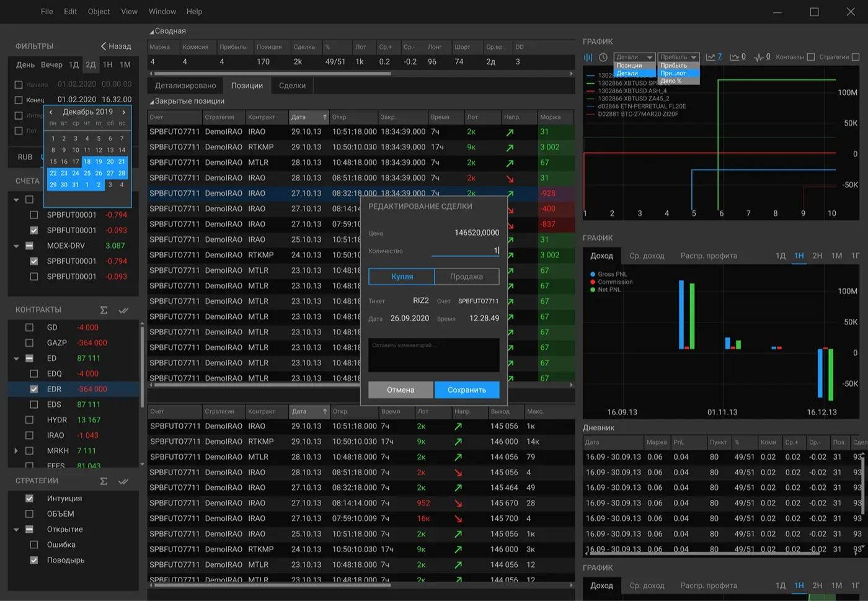Select the Вечер period tab in filters
Viewport: 868px width, 601px height.
click(x=51, y=65)
